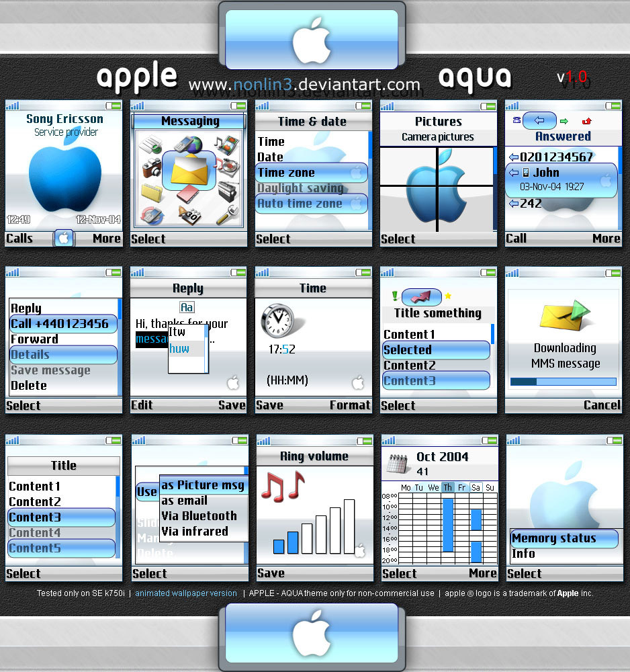Screen dimensions: 630x672
Task: Open the 'animated wallpaper version' link
Action: coord(186,593)
